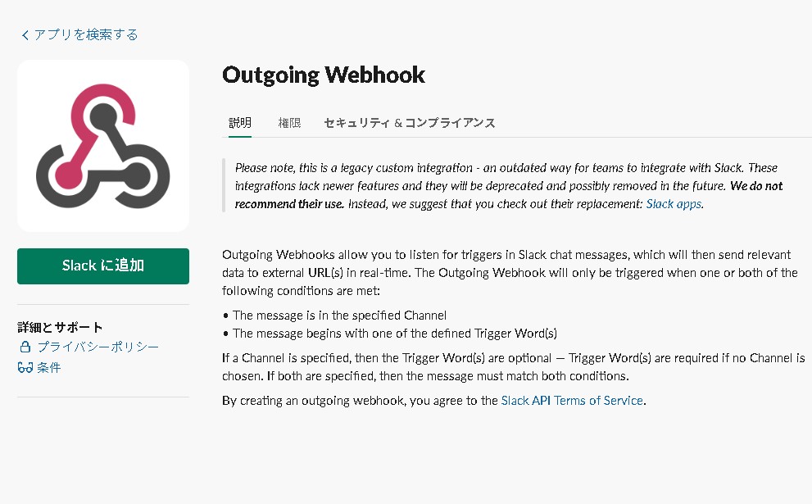Click the 'defined Trigger Word(s)' bullet item
The width and height of the screenshot is (812, 504).
(395, 333)
